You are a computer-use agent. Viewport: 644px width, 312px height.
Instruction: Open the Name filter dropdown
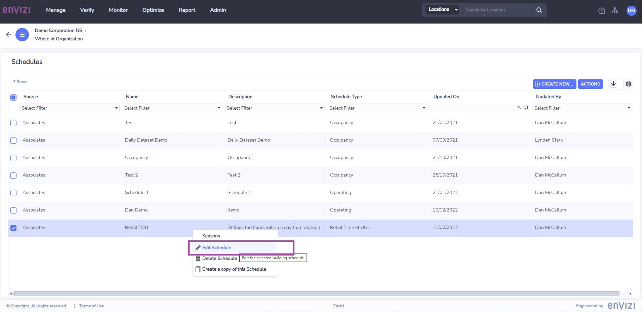pyautogui.click(x=172, y=108)
